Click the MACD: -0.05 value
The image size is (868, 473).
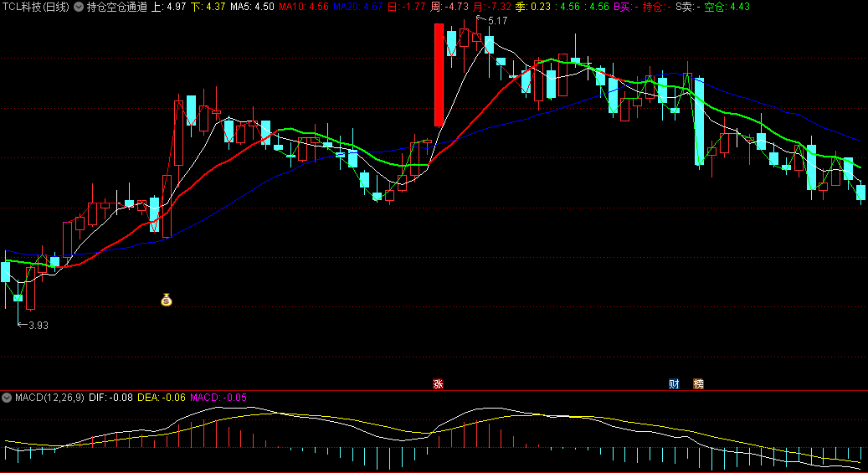click(x=218, y=397)
